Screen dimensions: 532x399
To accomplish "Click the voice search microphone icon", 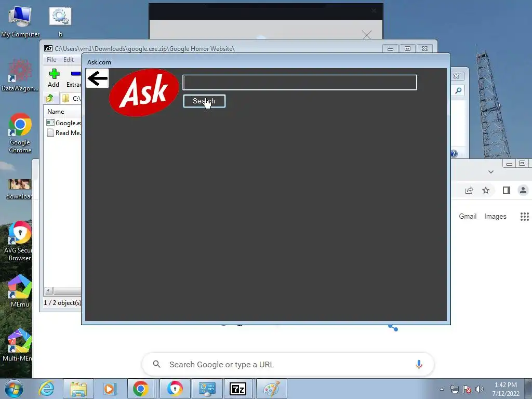I will pos(419,364).
